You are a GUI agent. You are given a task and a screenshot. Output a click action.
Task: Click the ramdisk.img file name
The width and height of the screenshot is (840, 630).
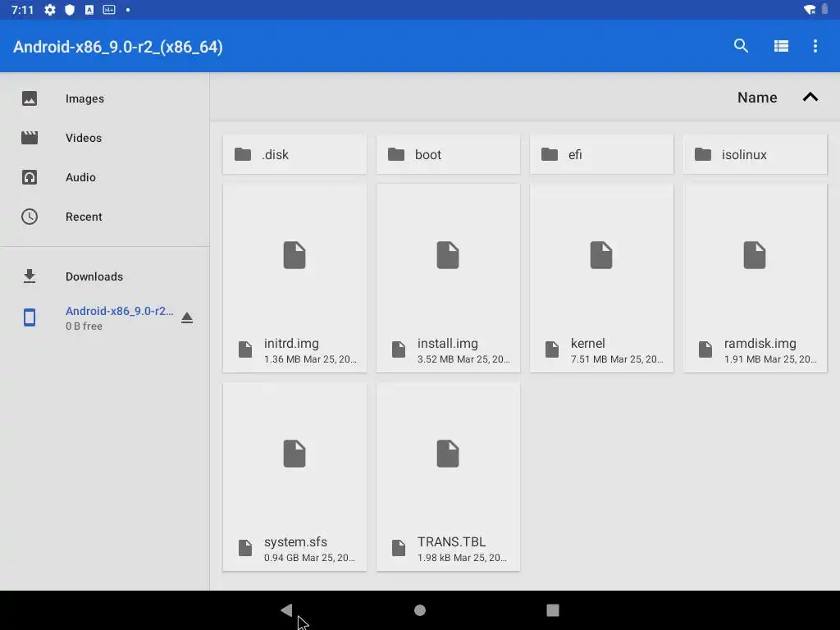pos(760,344)
